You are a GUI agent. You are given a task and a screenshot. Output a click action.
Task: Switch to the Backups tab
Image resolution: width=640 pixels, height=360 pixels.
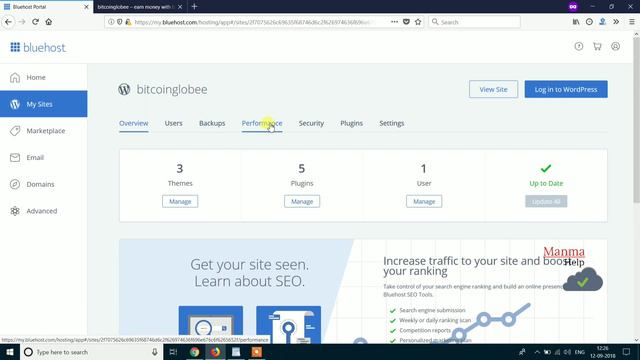(212, 123)
